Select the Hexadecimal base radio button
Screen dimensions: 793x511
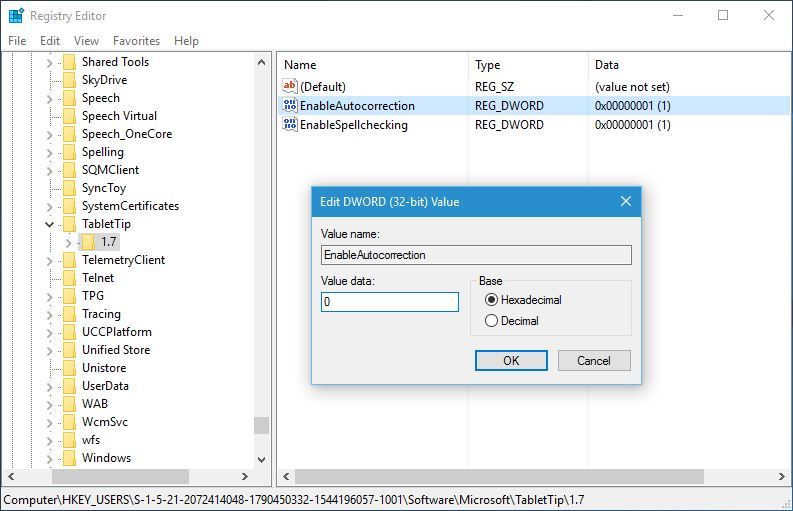[491, 300]
